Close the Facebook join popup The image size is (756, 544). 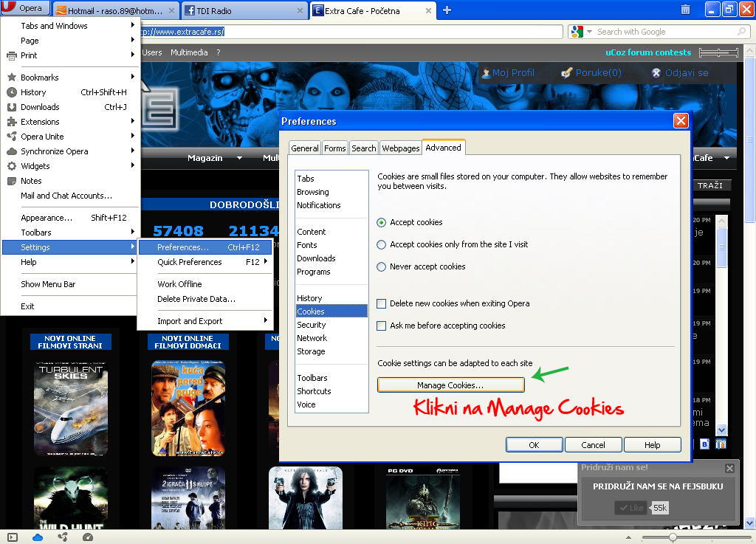tap(729, 468)
